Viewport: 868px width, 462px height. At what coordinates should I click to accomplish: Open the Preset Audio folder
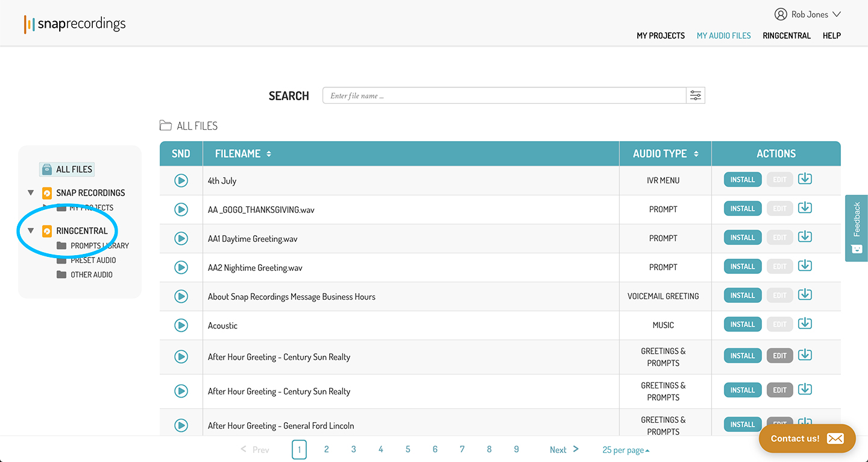point(86,260)
